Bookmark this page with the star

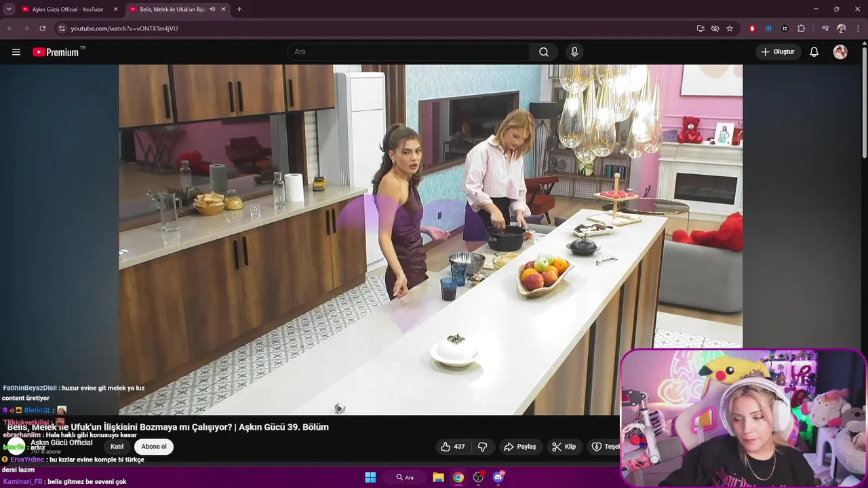point(730,28)
